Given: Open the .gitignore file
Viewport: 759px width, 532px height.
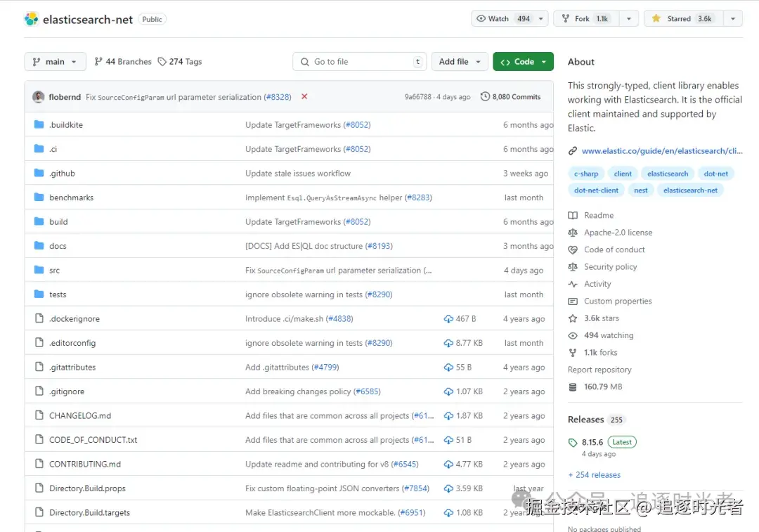Looking at the screenshot, I should click(66, 391).
